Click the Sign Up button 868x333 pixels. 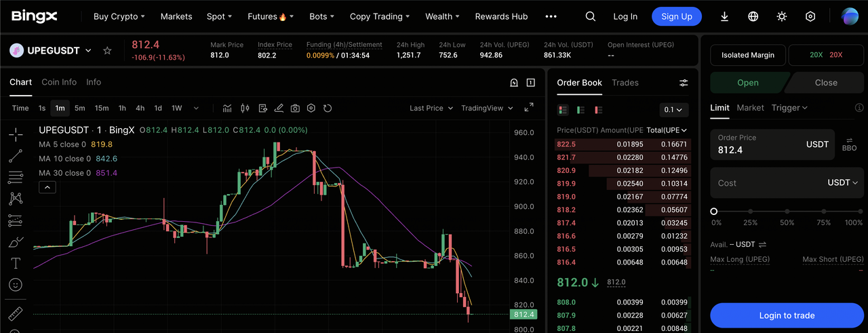click(x=676, y=16)
